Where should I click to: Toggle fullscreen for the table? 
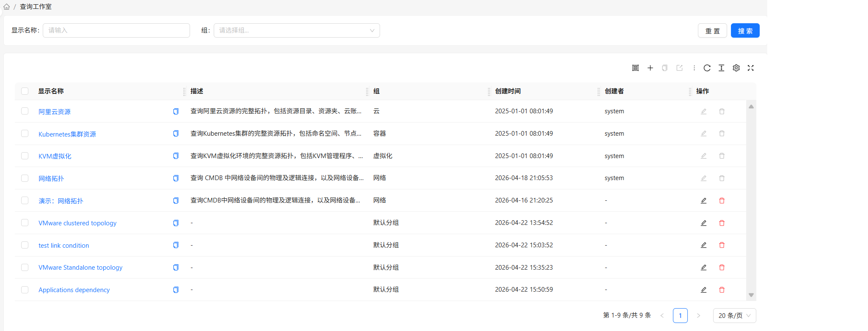click(x=751, y=68)
